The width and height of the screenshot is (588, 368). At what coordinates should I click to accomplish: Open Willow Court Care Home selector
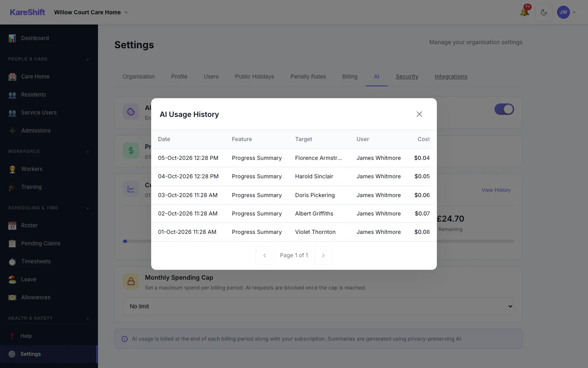pyautogui.click(x=91, y=12)
